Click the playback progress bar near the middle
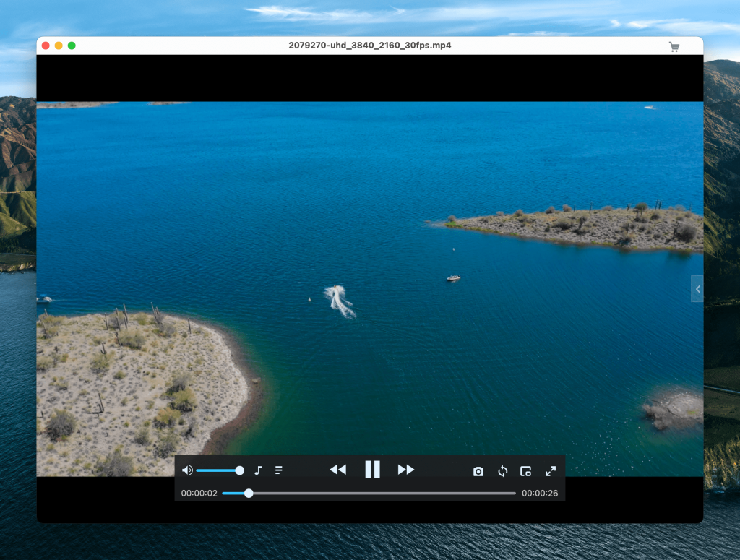 coord(369,494)
